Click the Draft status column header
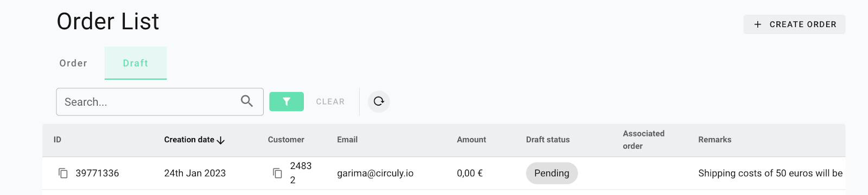This screenshot has height=195, width=868. coord(548,140)
